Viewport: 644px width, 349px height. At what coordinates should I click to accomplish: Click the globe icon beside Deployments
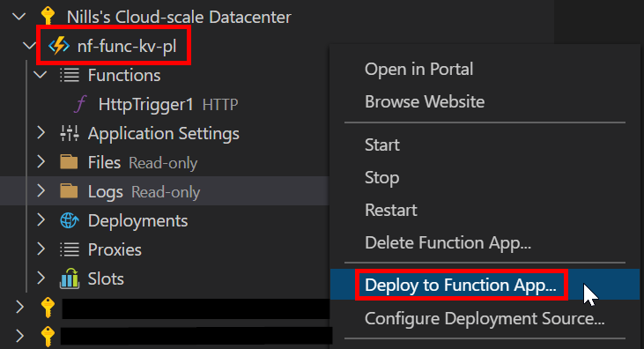pyautogui.click(x=70, y=220)
